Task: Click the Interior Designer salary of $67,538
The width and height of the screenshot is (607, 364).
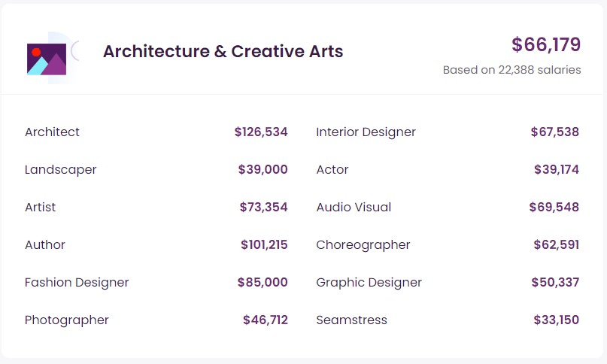Action: [554, 132]
